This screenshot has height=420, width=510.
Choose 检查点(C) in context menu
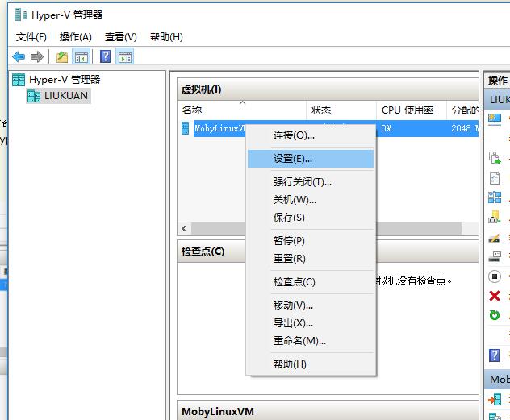coord(311,281)
